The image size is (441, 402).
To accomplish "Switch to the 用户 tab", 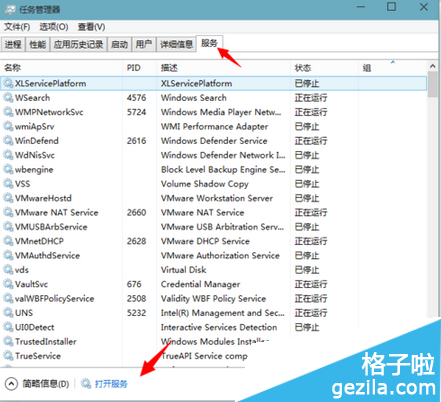I will (144, 44).
